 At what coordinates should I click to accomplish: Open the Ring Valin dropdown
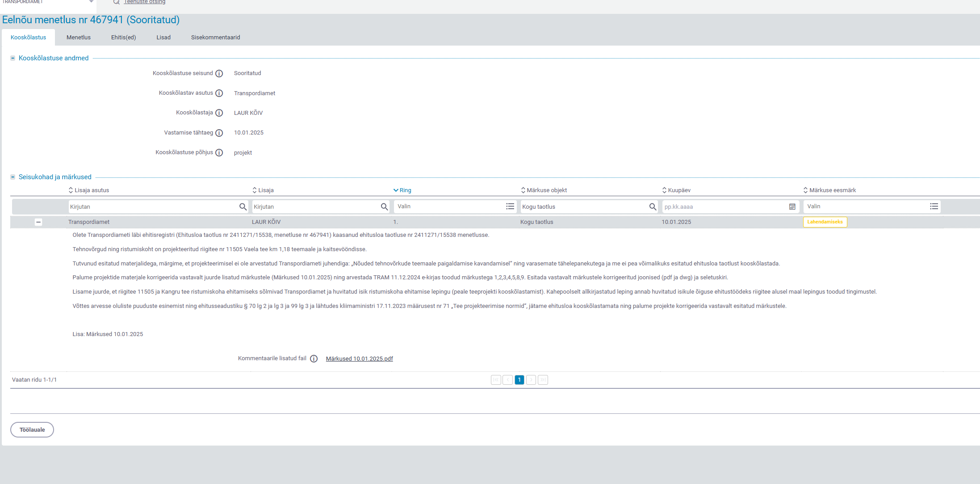click(456, 206)
